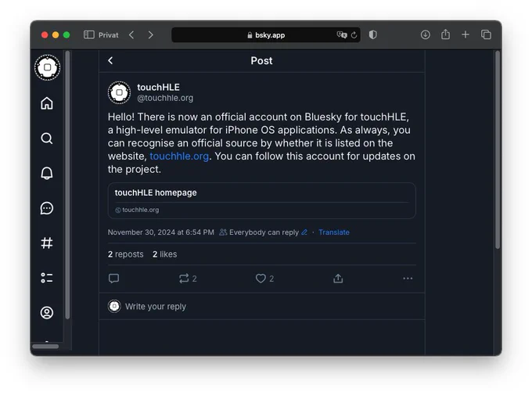Image resolution: width=532 pixels, height=396 pixels.
Task: Share the post
Action: pos(338,279)
